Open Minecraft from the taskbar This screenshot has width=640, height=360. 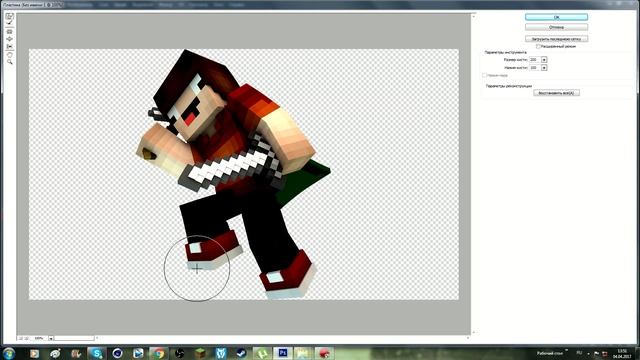click(x=200, y=353)
